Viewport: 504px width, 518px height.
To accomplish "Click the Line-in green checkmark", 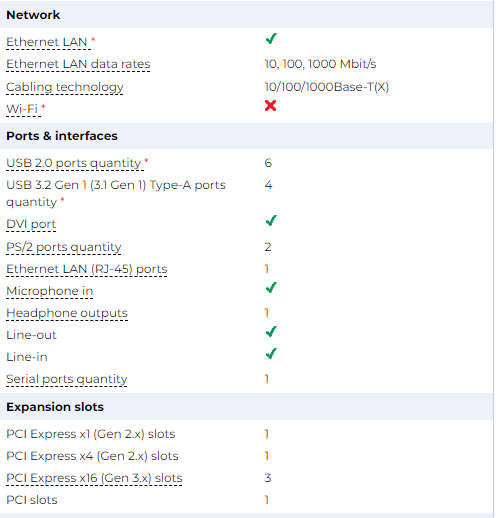I will 271,354.
